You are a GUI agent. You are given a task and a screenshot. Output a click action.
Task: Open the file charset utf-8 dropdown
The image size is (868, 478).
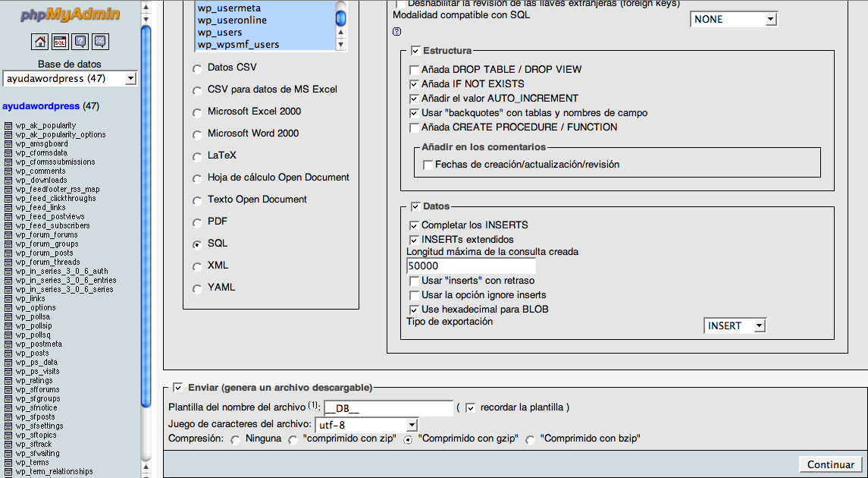point(367,425)
